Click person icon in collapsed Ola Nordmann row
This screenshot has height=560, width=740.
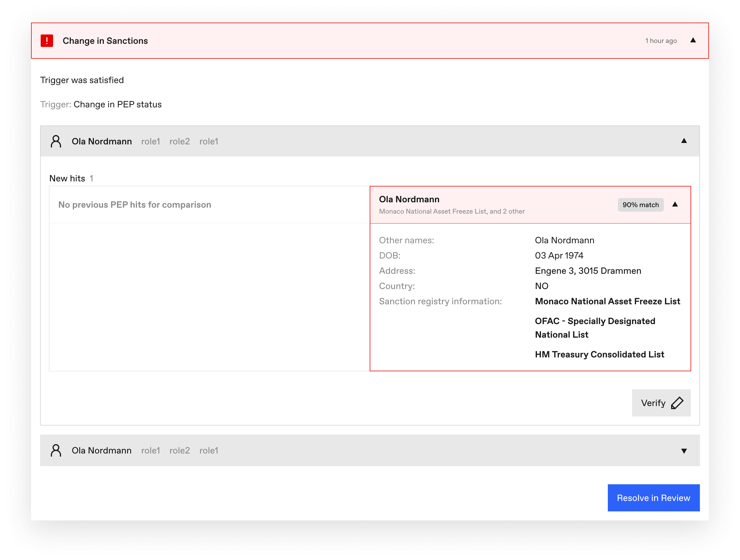point(56,450)
